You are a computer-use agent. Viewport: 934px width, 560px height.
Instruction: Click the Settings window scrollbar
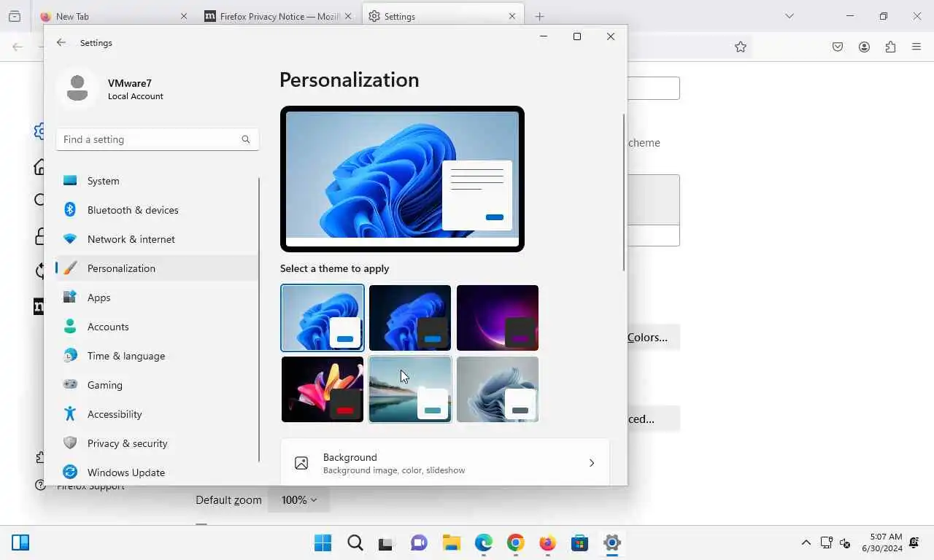coord(624,192)
